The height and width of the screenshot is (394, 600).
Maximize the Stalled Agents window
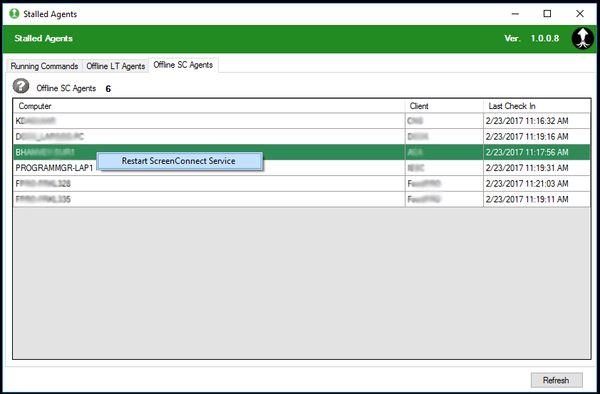548,14
